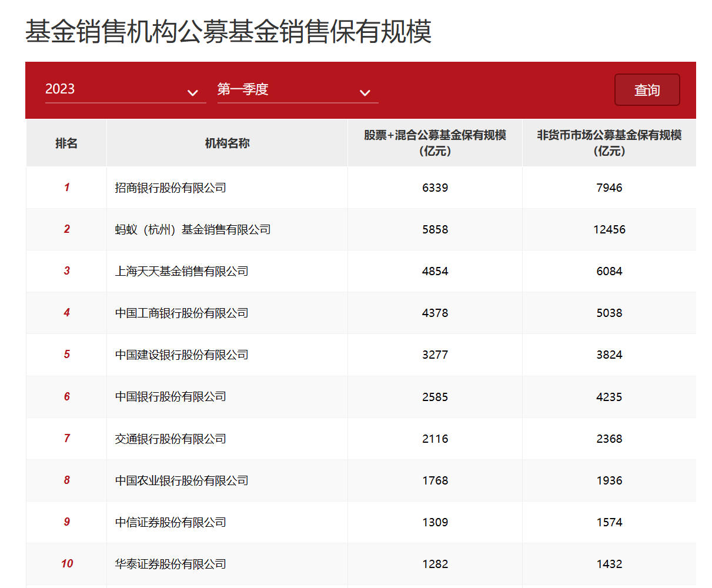Select 中国农业银行股份有限公司 name
712x588 pixels.
pos(182,481)
